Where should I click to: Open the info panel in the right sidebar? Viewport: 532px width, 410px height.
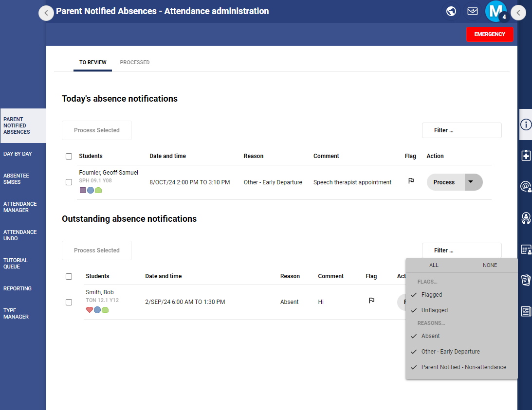point(526,125)
